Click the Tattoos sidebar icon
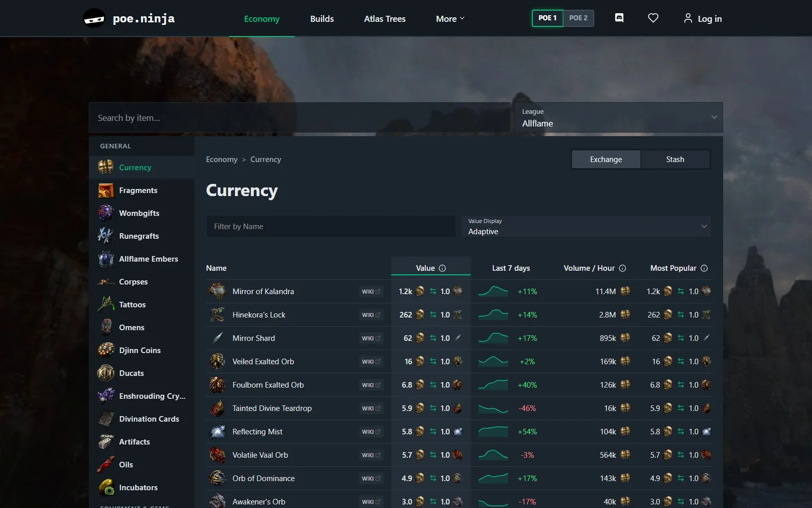This screenshot has width=812, height=508. (106, 304)
